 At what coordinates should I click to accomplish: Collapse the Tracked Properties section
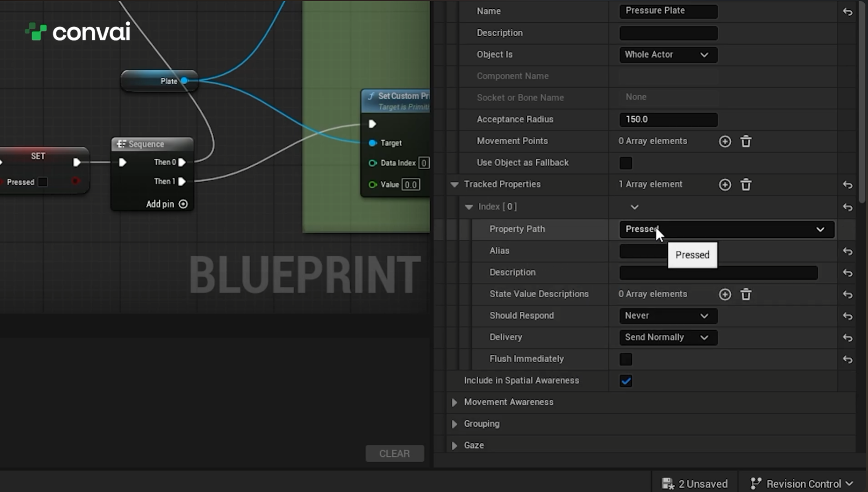coord(454,185)
